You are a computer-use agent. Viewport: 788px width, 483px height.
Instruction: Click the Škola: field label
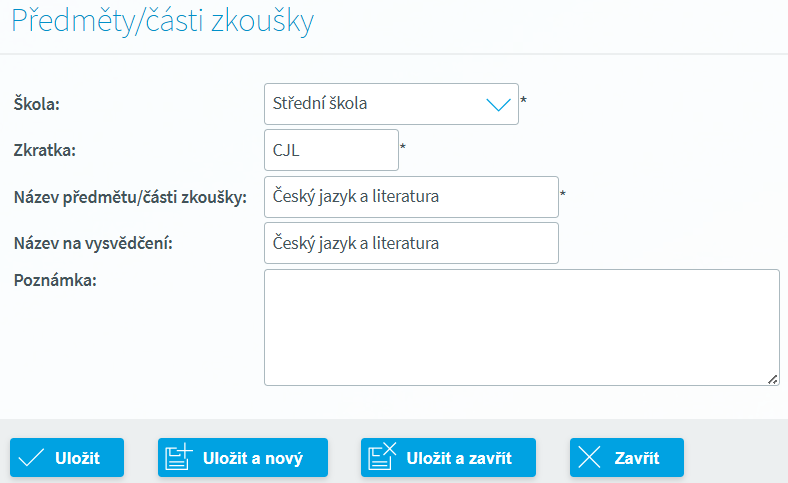click(x=37, y=105)
